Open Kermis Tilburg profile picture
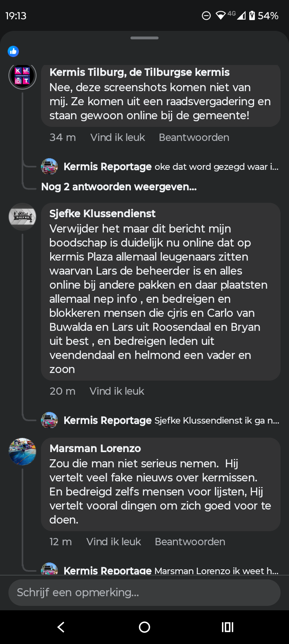The height and width of the screenshot is (644, 289). click(22, 75)
